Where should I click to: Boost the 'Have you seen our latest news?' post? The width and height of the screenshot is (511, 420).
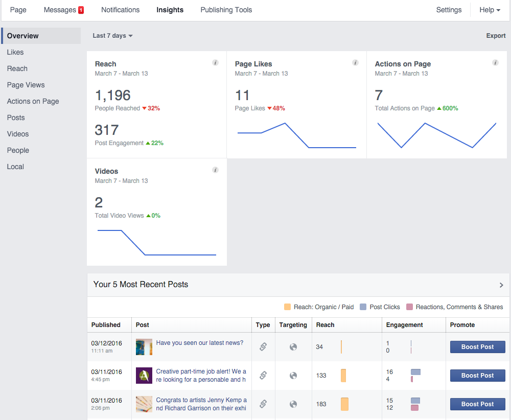477,347
